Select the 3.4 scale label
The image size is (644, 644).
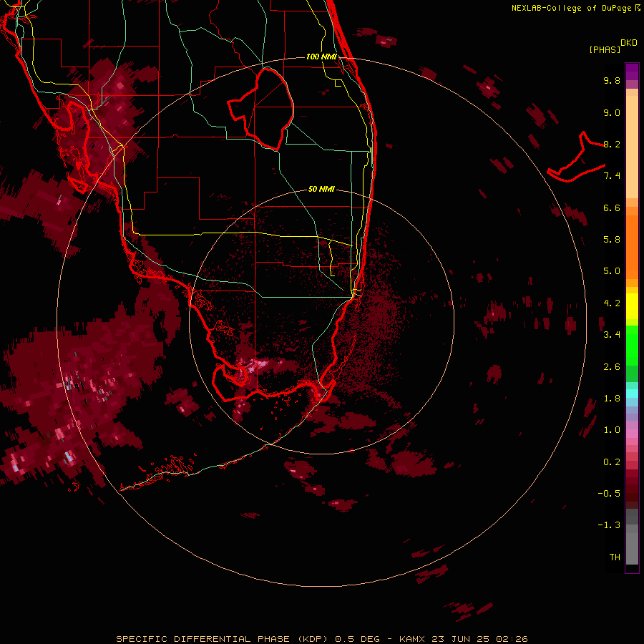tap(612, 335)
